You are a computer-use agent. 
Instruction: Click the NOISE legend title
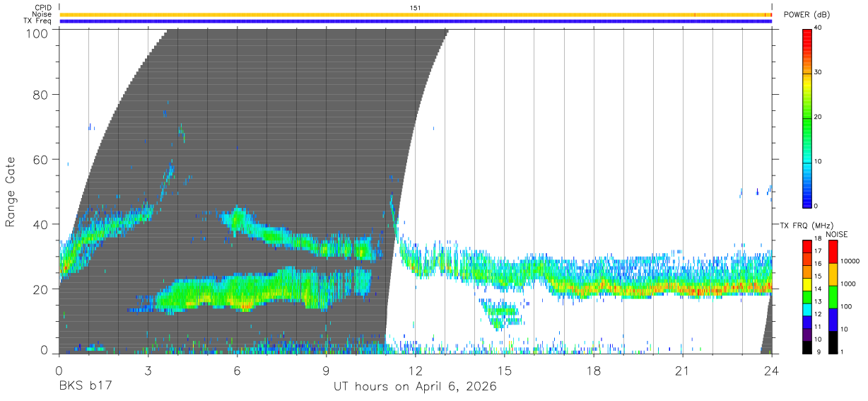coord(837,234)
